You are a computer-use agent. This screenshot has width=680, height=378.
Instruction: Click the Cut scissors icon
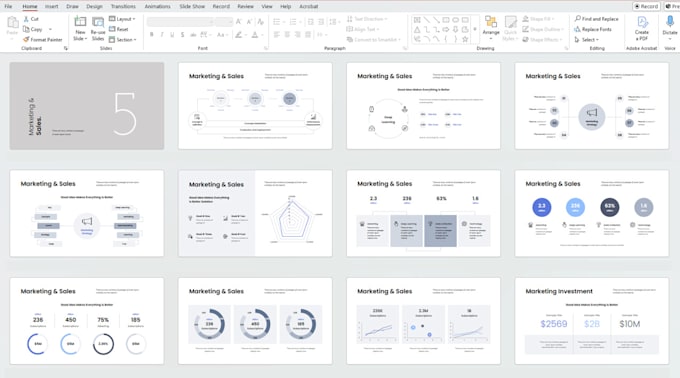coord(26,19)
